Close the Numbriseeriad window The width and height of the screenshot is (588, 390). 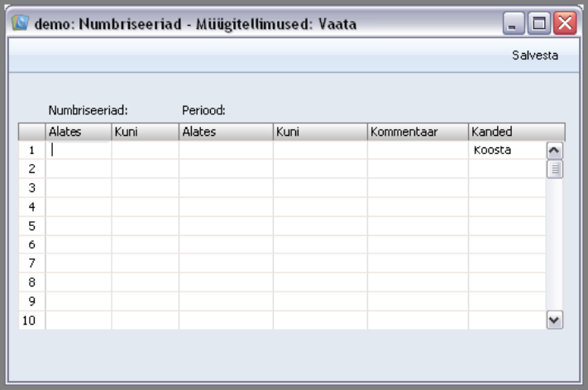tap(565, 23)
